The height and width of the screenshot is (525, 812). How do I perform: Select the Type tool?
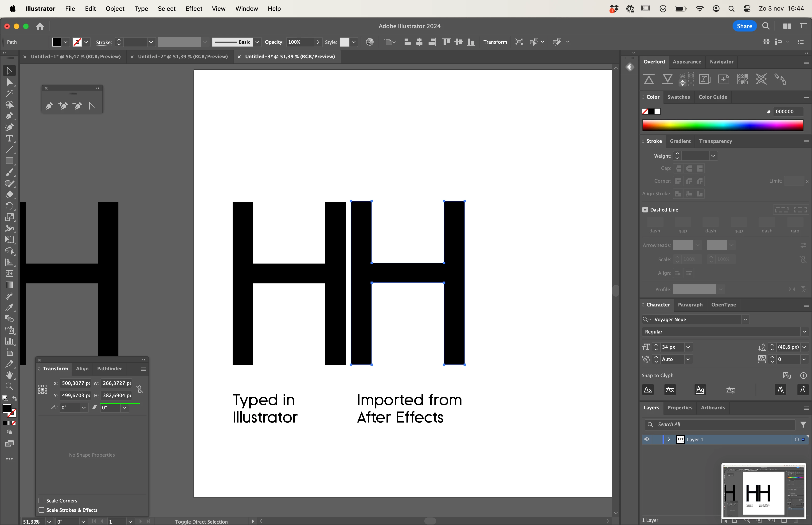coord(9,138)
